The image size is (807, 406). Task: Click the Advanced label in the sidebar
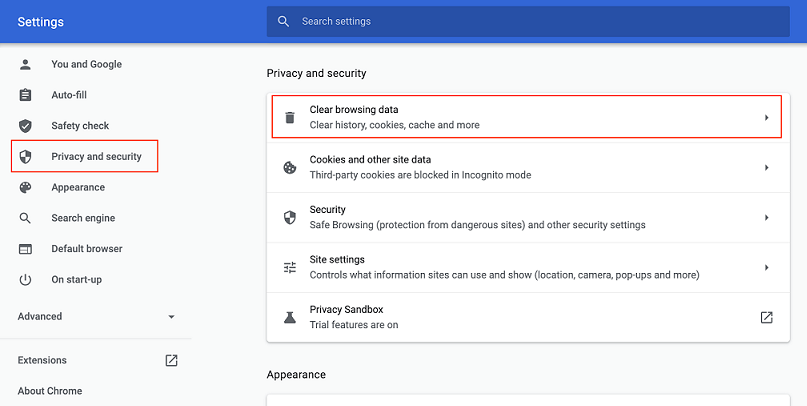pyautogui.click(x=40, y=316)
